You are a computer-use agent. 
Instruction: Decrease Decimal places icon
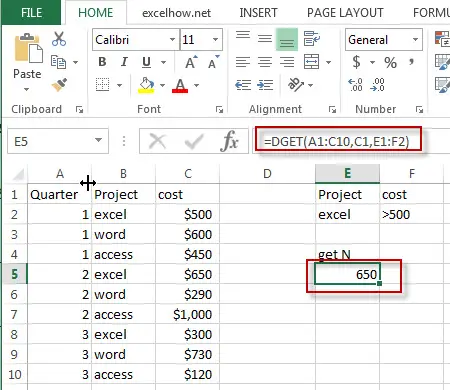point(377,85)
